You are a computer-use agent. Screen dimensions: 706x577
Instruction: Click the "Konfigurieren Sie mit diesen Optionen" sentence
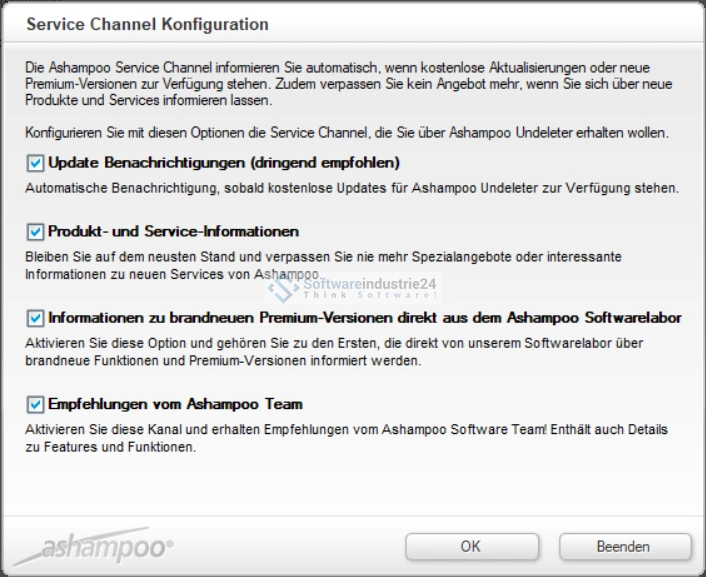[x=346, y=132]
